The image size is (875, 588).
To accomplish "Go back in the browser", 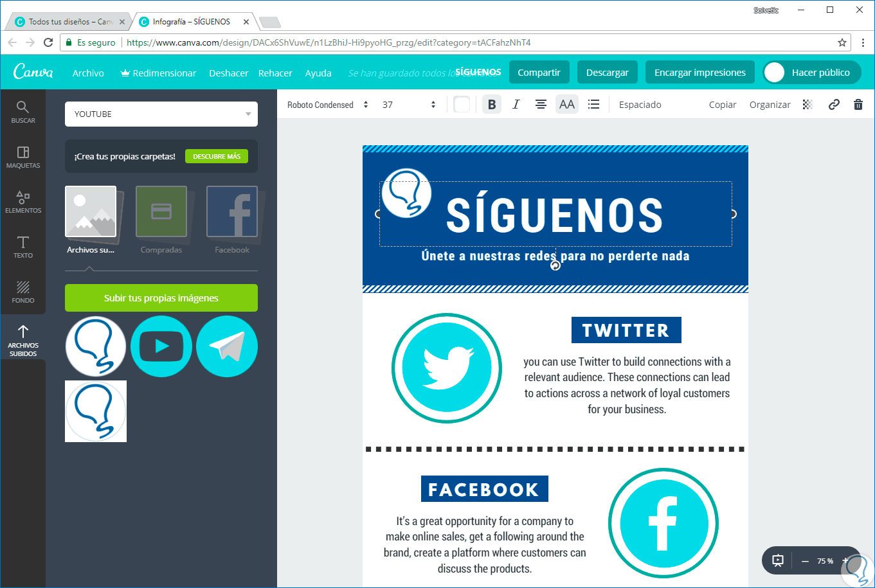I will [x=12, y=42].
